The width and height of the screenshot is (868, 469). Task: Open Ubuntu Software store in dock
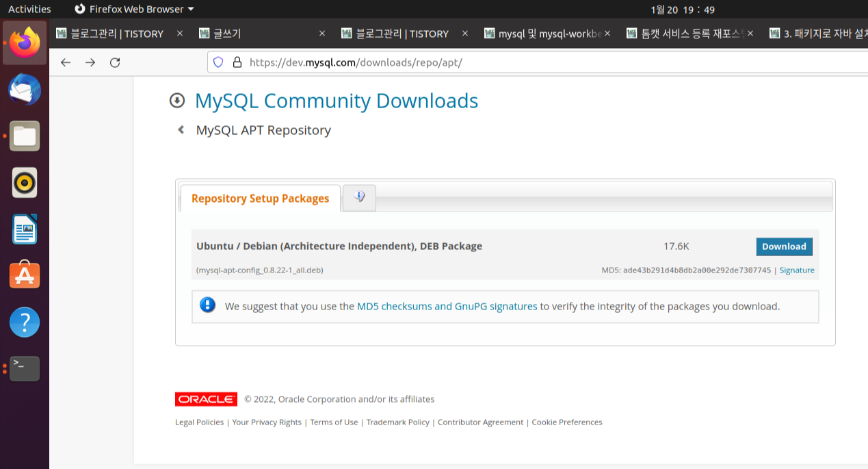pos(25,275)
